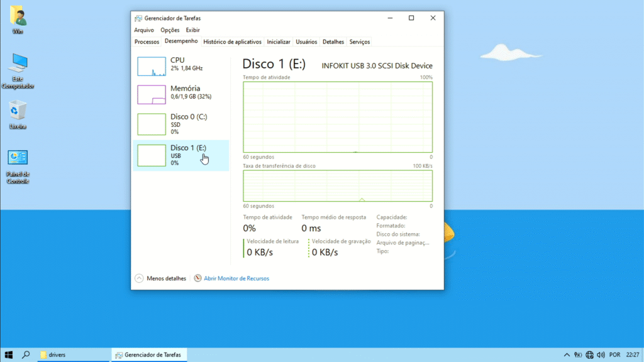Click the network globe tray icon
The image size is (644, 362).
click(590, 355)
